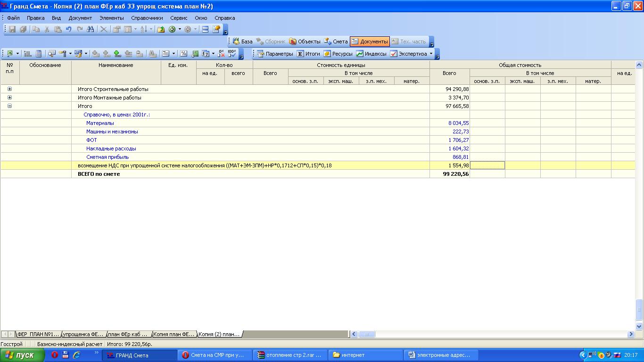Click the 100% checkmark toolbar icon
Image resolution: width=644 pixels, height=362 pixels.
[232, 54]
